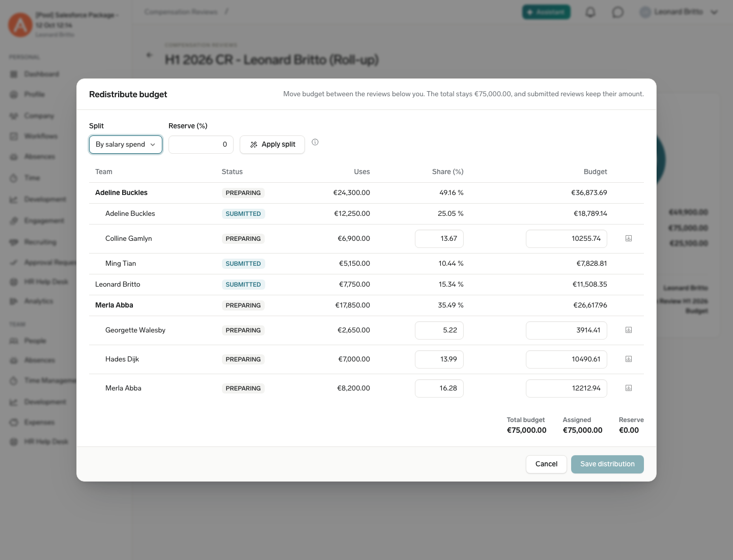Click the assign-remaining icon in Hades Dijk's row
The image size is (733, 560).
[629, 359]
